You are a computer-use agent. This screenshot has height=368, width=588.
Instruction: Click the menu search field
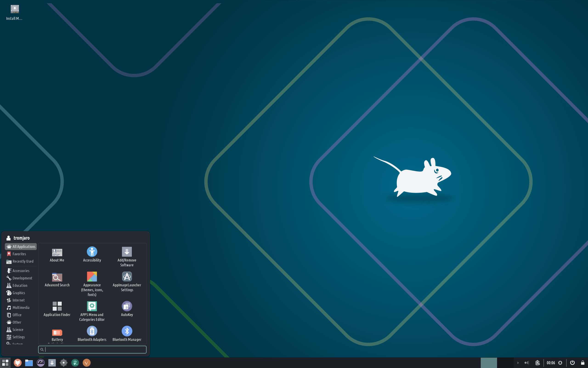click(92, 350)
